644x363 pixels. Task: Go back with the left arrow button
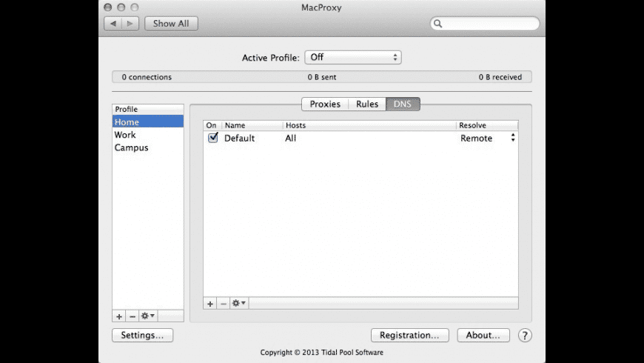click(x=113, y=24)
